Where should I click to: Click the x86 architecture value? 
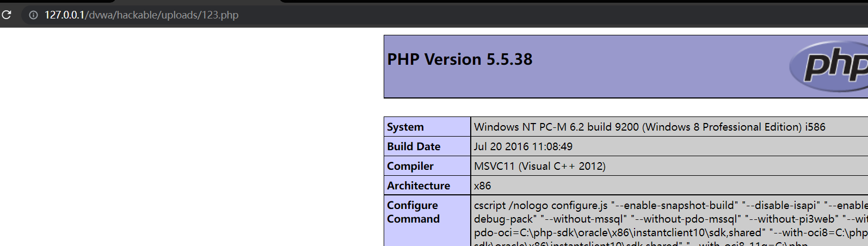click(482, 186)
